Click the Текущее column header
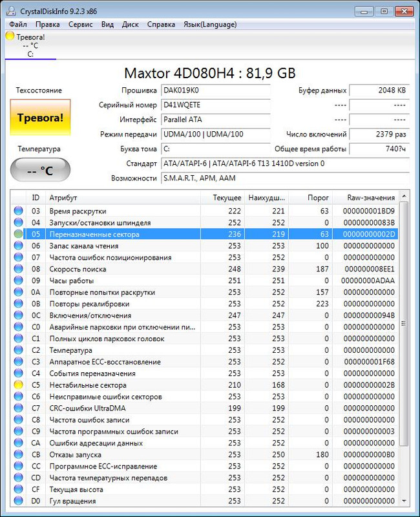Image resolution: width=420 pixels, height=517 pixels. point(222,198)
